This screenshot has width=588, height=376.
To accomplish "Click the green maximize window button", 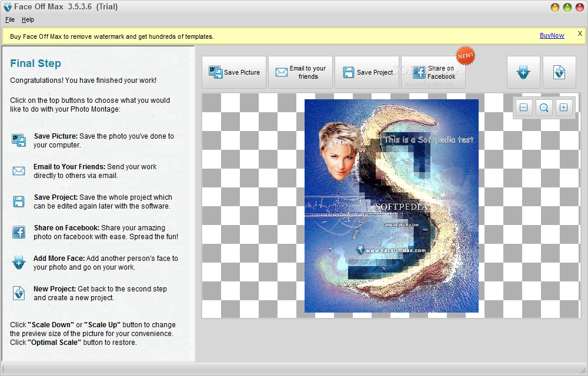I will click(567, 7).
